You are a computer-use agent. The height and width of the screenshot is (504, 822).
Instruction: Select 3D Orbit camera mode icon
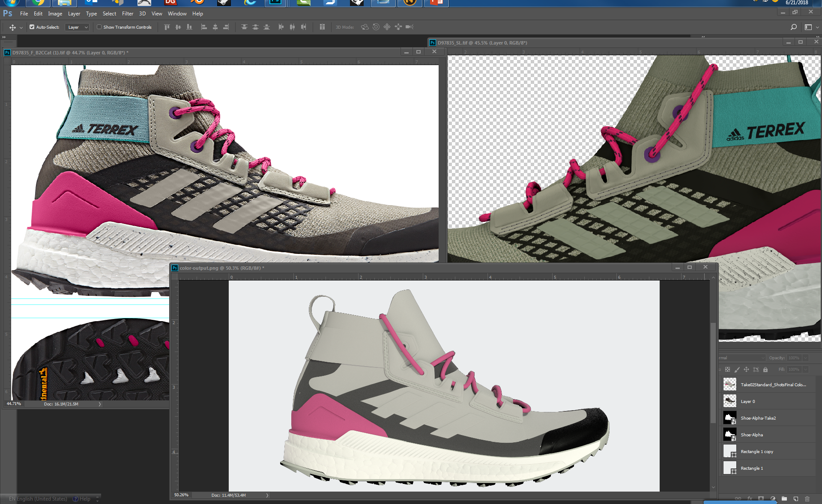point(365,27)
